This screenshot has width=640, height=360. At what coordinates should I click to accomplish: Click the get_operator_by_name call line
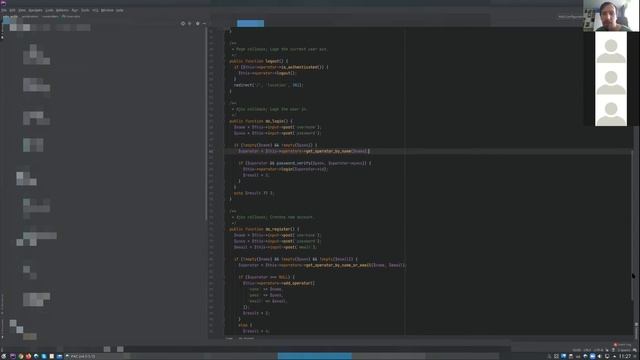304,151
